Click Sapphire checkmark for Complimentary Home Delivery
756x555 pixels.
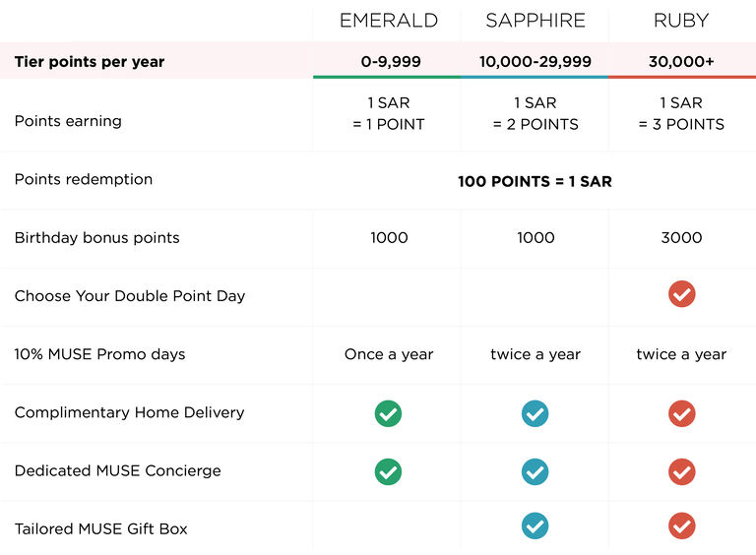click(535, 413)
